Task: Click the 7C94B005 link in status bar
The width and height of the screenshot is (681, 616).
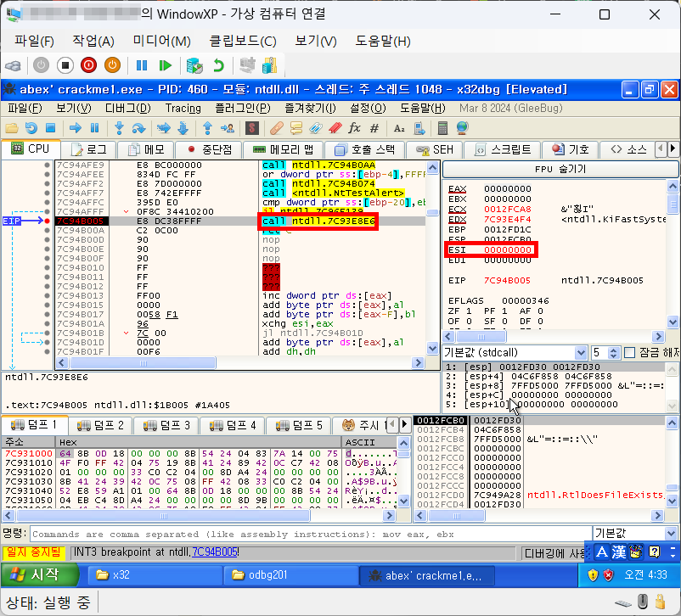Action: pyautogui.click(x=215, y=552)
